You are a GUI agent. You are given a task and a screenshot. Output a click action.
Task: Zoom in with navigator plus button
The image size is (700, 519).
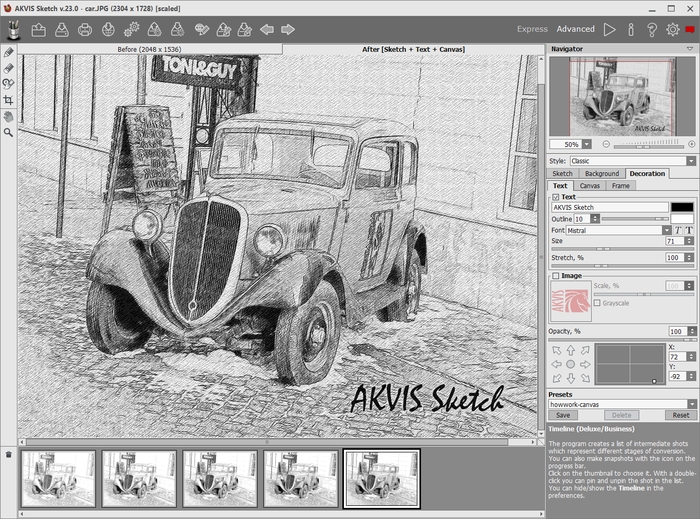(692, 144)
